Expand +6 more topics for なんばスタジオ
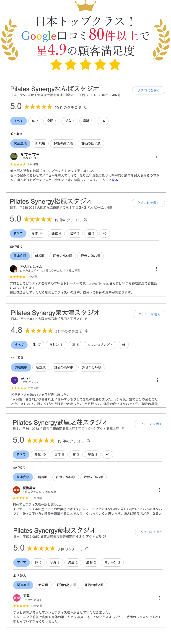Image resolution: width=171 pixels, height=644 pixels. pyautogui.click(x=103, y=121)
